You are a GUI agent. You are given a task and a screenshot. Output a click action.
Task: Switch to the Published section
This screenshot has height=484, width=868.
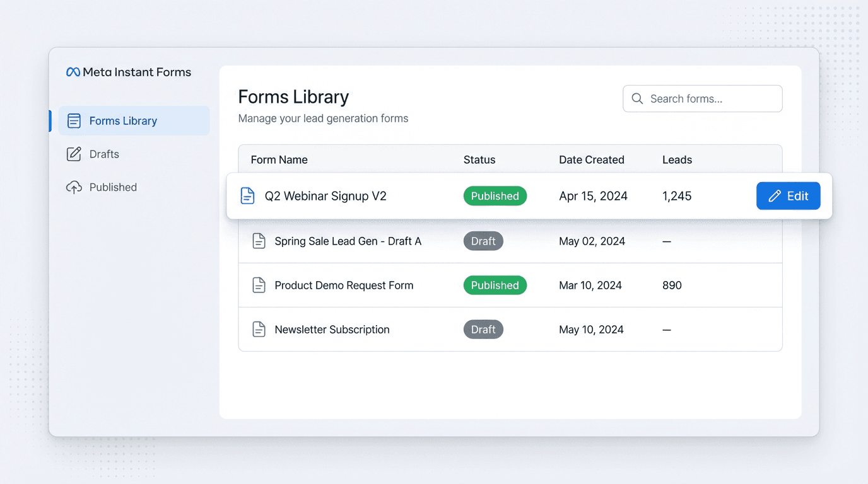coord(112,187)
